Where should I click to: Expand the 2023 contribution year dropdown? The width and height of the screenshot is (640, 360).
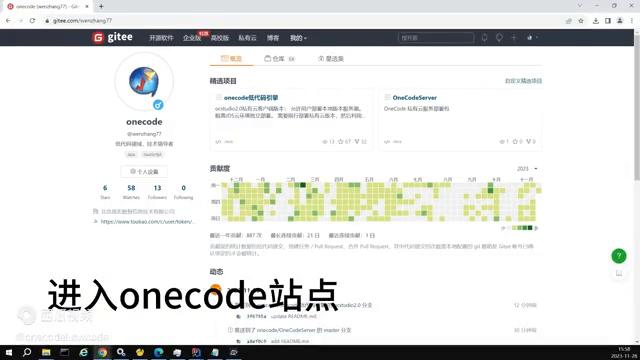(527, 169)
